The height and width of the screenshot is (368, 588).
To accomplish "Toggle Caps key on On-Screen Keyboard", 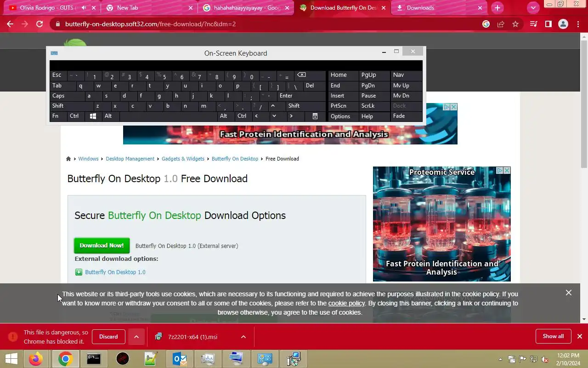I will (67, 96).
